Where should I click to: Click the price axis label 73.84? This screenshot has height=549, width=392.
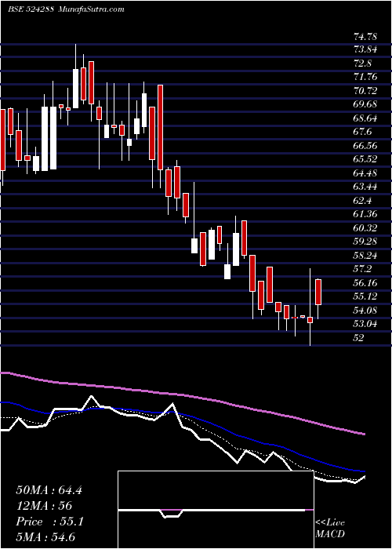[366, 50]
